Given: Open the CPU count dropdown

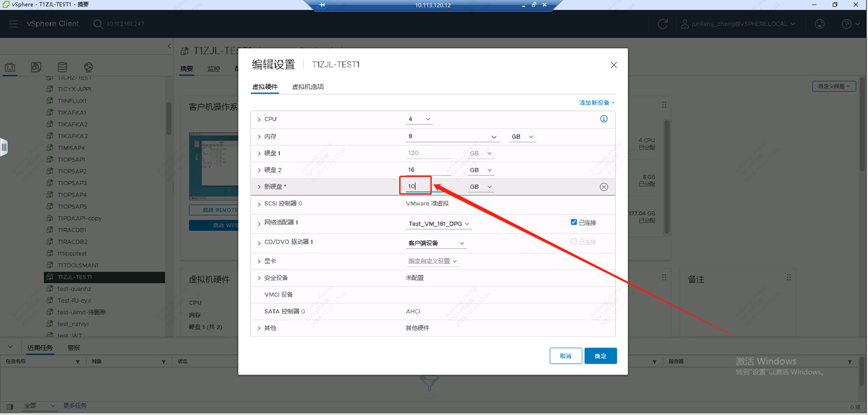Looking at the screenshot, I should pyautogui.click(x=419, y=119).
